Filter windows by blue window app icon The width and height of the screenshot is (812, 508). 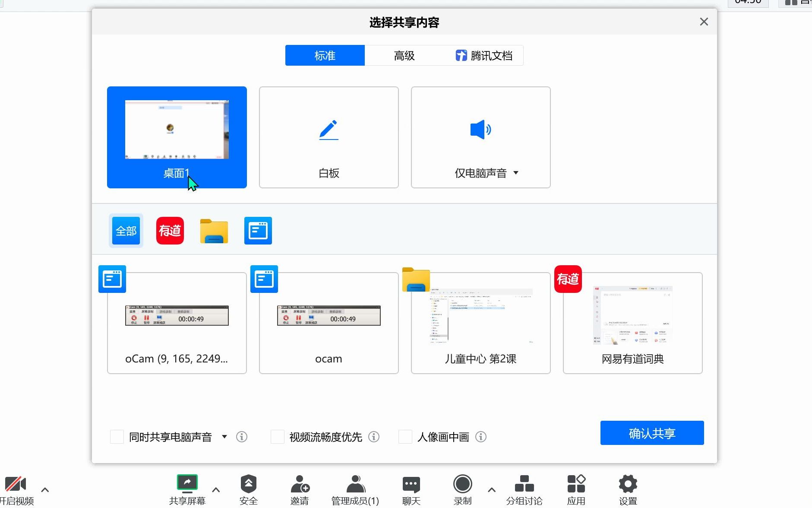(x=258, y=231)
